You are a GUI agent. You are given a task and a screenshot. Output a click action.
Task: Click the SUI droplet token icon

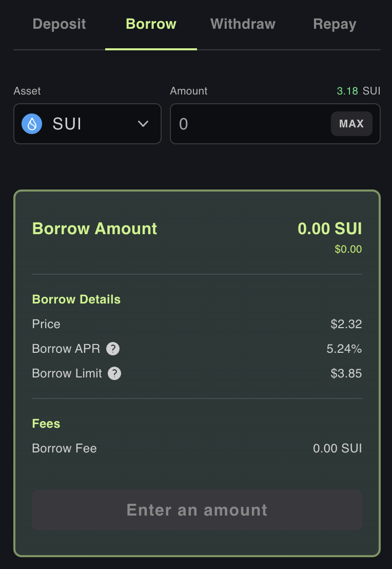click(x=32, y=124)
